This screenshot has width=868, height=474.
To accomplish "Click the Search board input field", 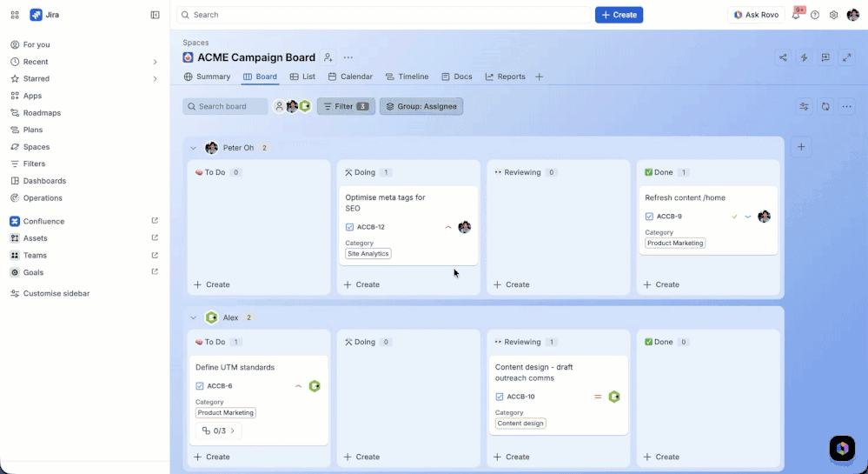I will click(225, 106).
